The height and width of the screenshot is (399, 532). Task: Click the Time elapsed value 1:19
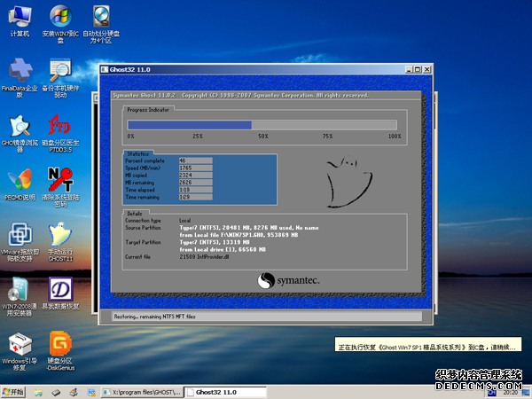[196, 190]
